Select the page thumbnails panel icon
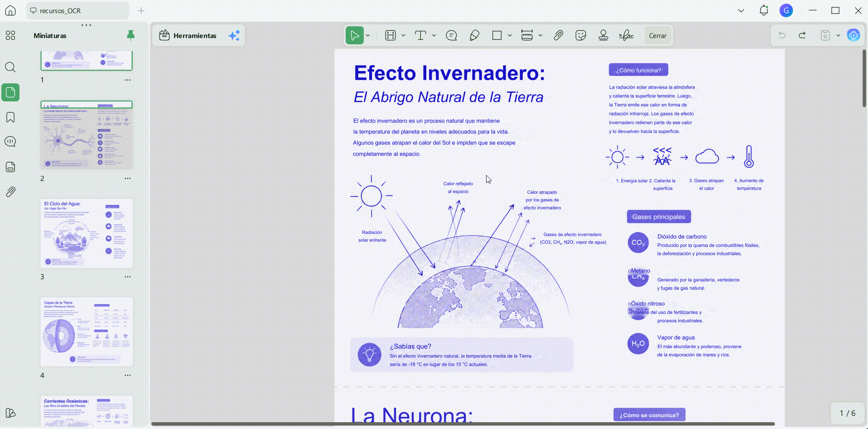Image resolution: width=868 pixels, height=429 pixels. point(10,92)
